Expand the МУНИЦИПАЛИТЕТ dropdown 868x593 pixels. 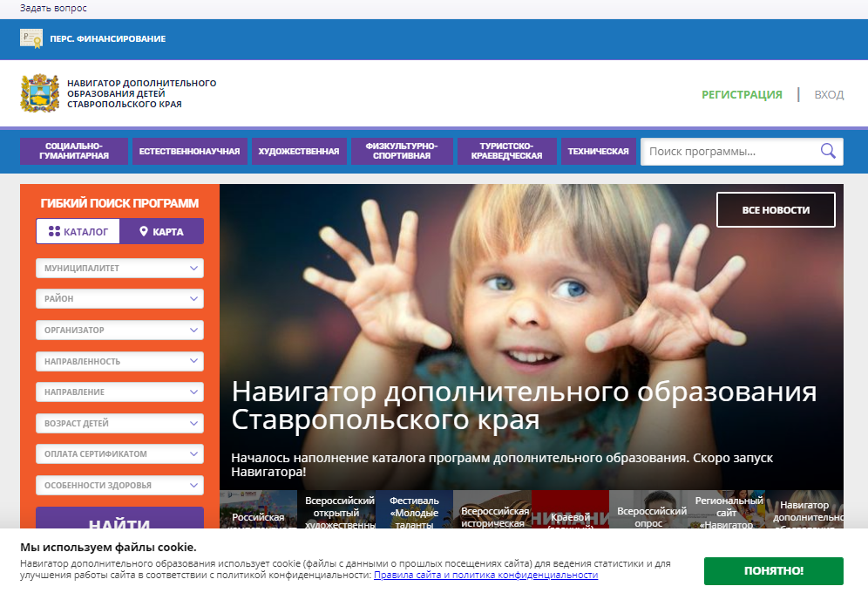click(119, 269)
